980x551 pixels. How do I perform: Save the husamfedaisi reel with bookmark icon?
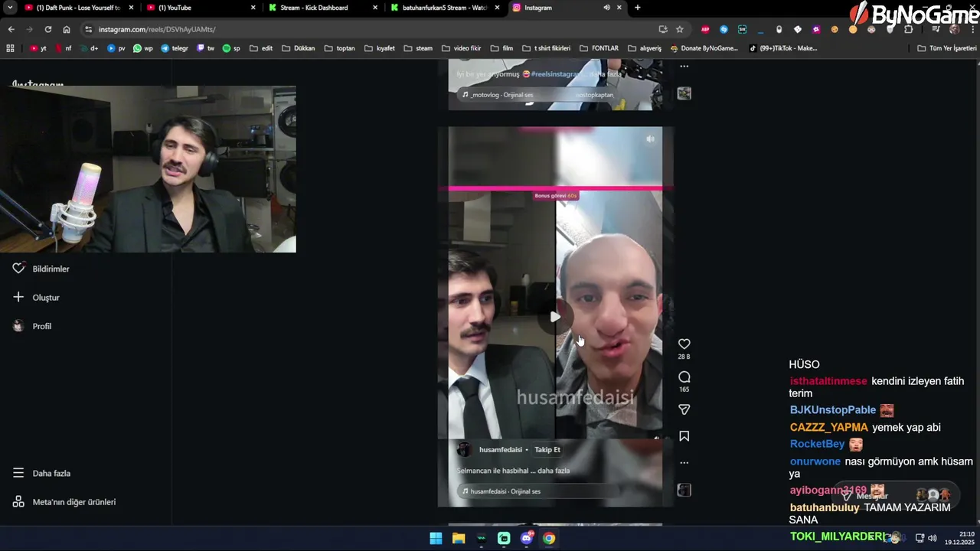tap(684, 436)
